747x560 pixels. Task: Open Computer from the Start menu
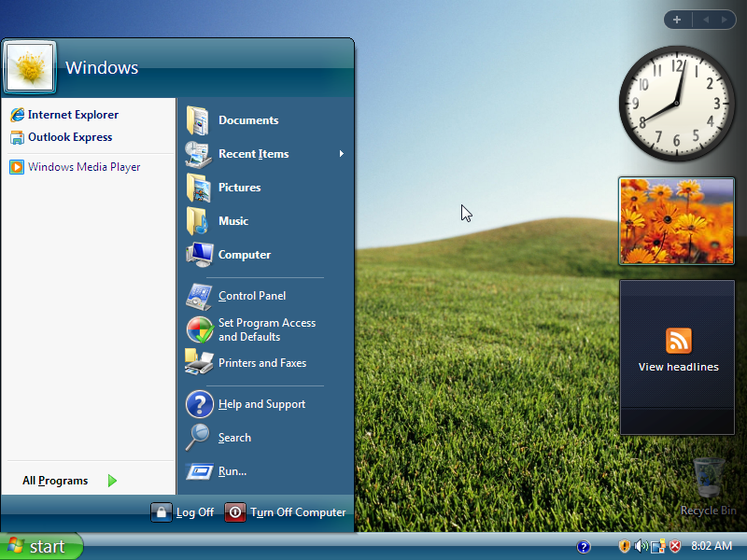[x=244, y=255]
